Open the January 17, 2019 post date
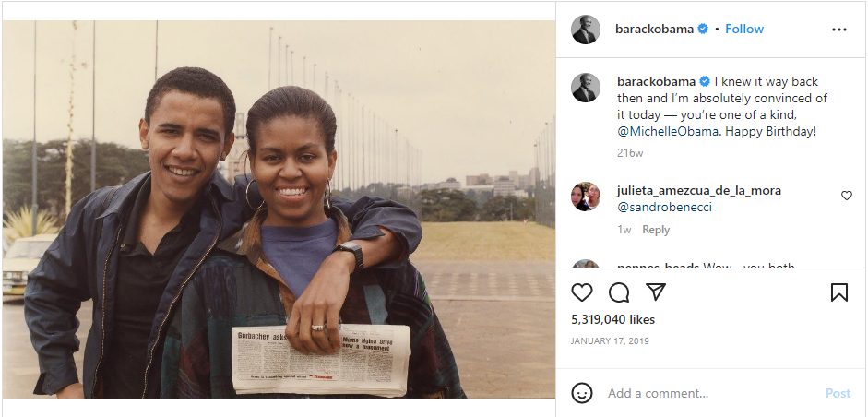The height and width of the screenshot is (417, 868). pyautogui.click(x=610, y=341)
